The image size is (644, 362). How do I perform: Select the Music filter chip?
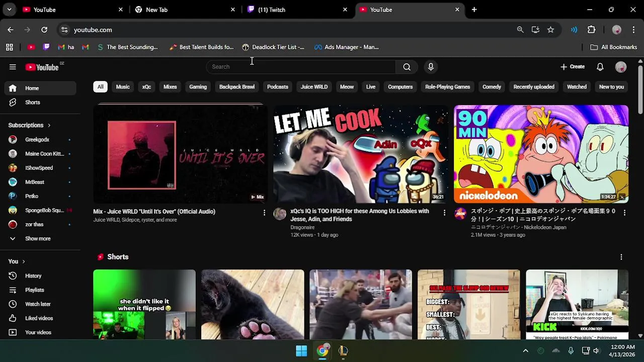[123, 87]
